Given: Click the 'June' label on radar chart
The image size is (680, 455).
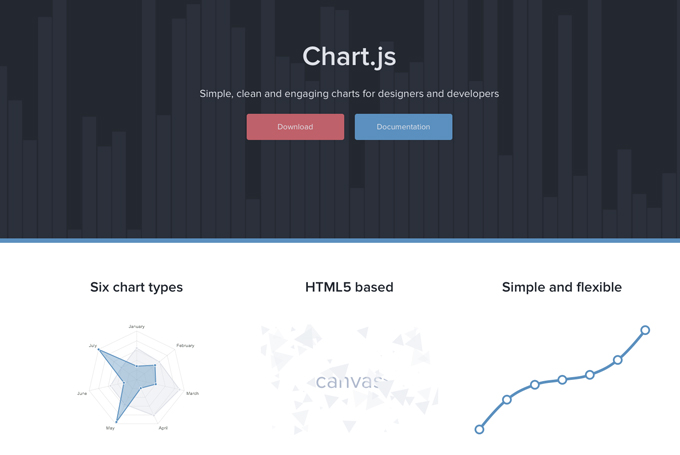Looking at the screenshot, I should (x=82, y=393).
